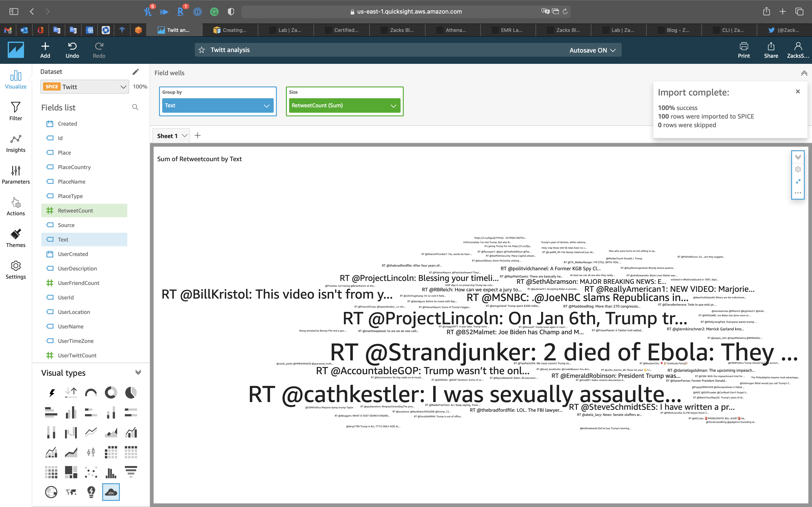Select the UserFriendCount field
This screenshot has width=812, height=507.
pos(79,283)
